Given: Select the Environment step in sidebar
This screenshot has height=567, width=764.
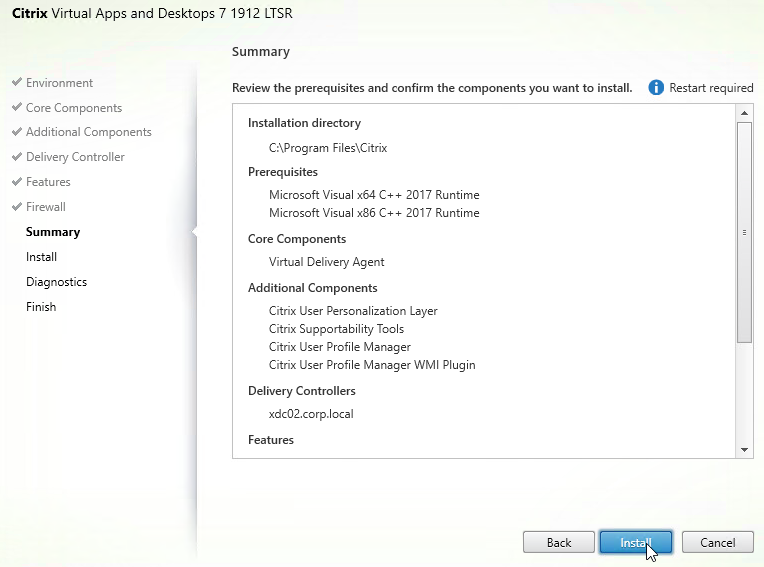Looking at the screenshot, I should coord(59,83).
